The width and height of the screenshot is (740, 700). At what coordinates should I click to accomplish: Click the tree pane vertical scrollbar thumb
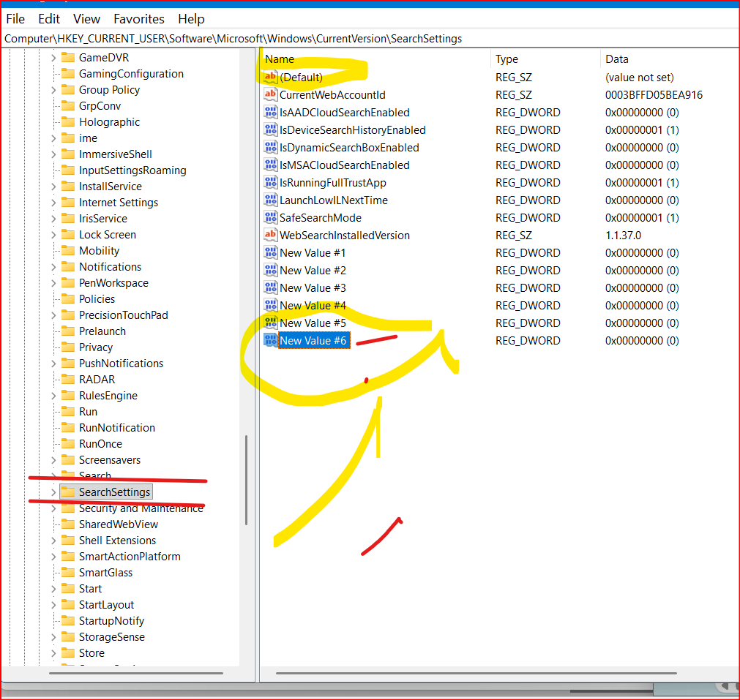tap(246, 480)
